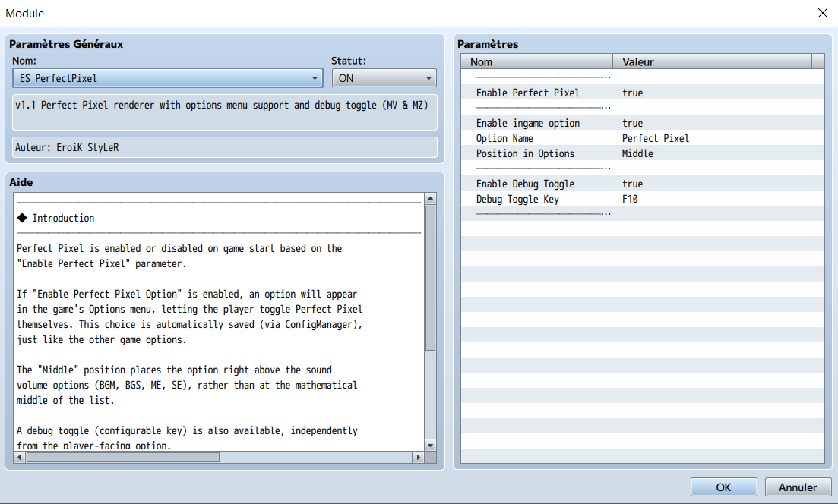The image size is (838, 504).
Task: Click the value true for Enable Perfect Pixel
Action: coord(632,93)
